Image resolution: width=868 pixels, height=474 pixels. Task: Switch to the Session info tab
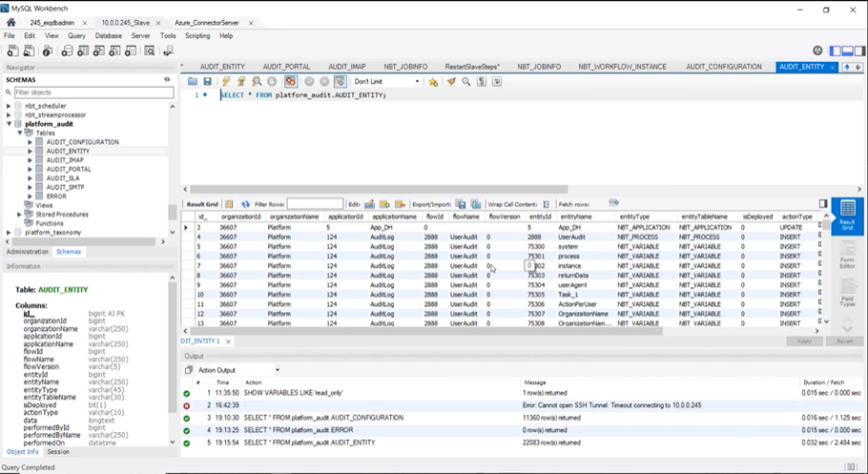(58, 452)
